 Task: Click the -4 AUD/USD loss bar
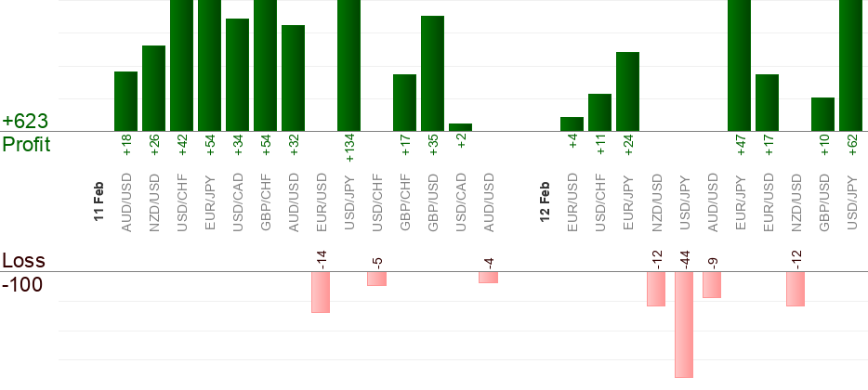click(488, 277)
